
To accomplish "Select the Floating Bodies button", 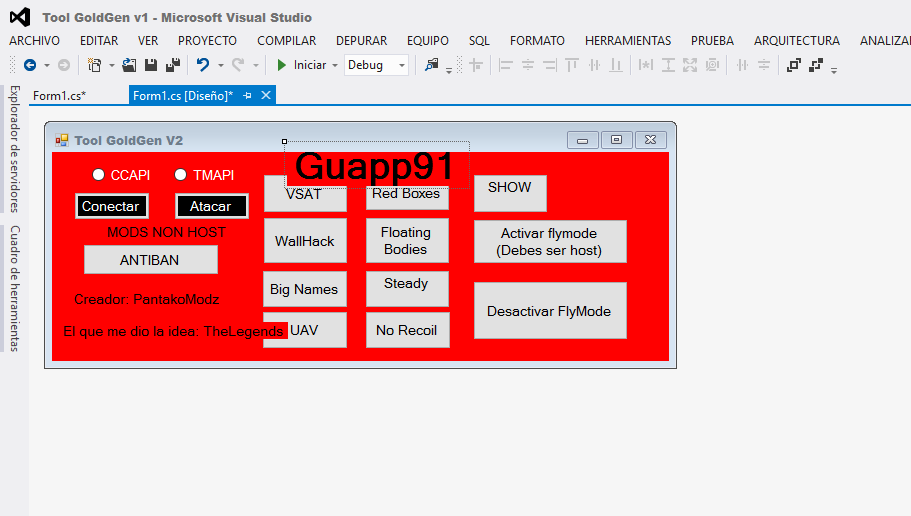I will pos(407,241).
